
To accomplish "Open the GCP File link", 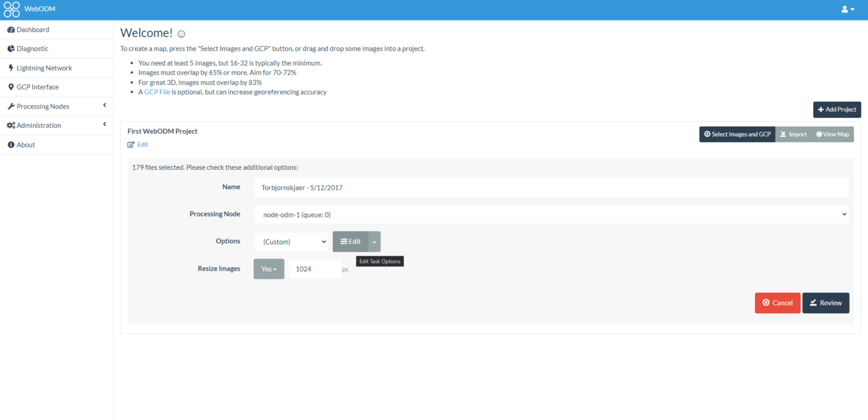I will click(157, 92).
